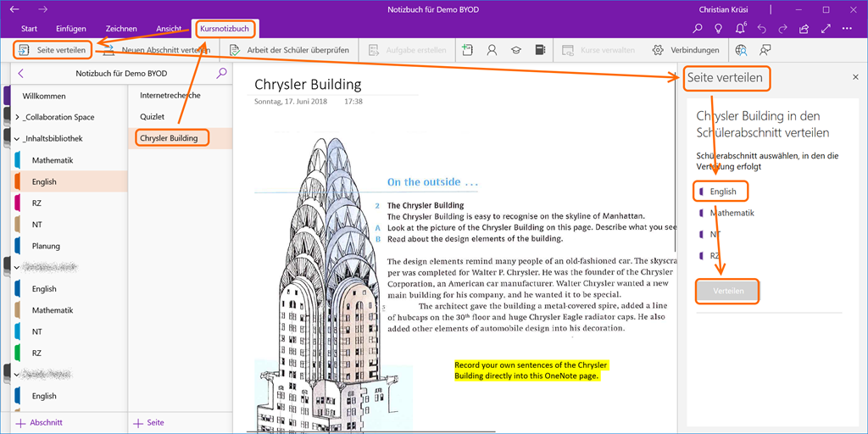
Task: Expand the _Collaboration Space group
Action: [x=17, y=118]
